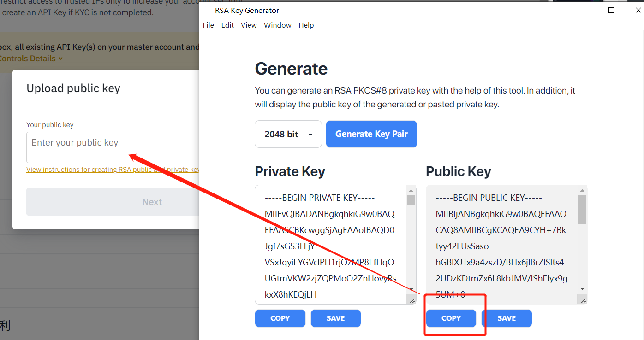Open the Edit menu
Screen dimensions: 644x340
pos(227,25)
